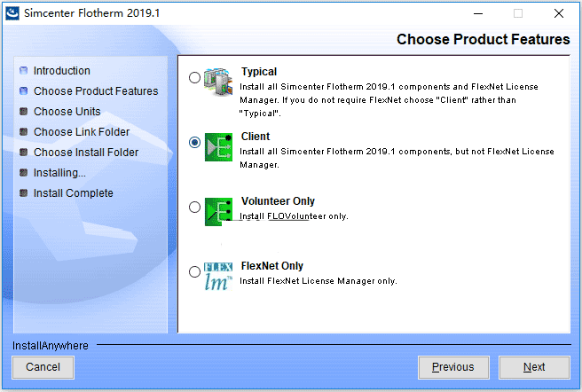Click the "Introduction" step label
582x392 pixels.
[62, 71]
